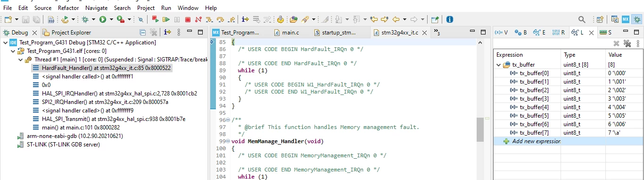Open the Variables (V) view tab
644x180 pixels.
click(501, 33)
